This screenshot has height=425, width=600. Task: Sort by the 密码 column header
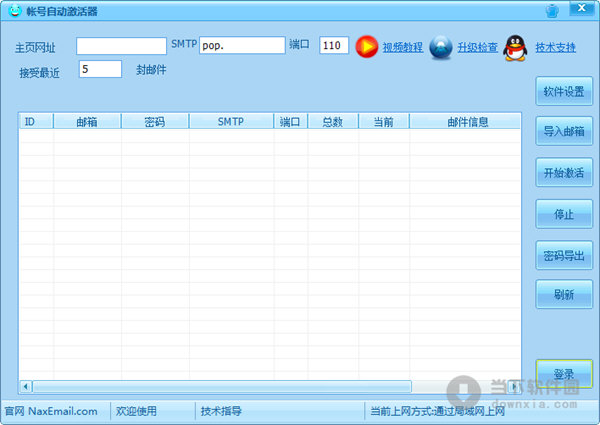coord(155,121)
